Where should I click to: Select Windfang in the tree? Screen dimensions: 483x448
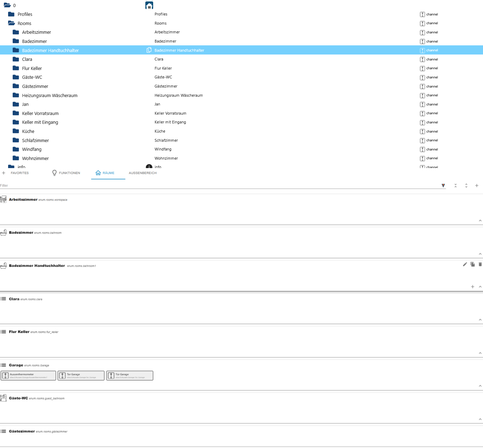point(32,149)
